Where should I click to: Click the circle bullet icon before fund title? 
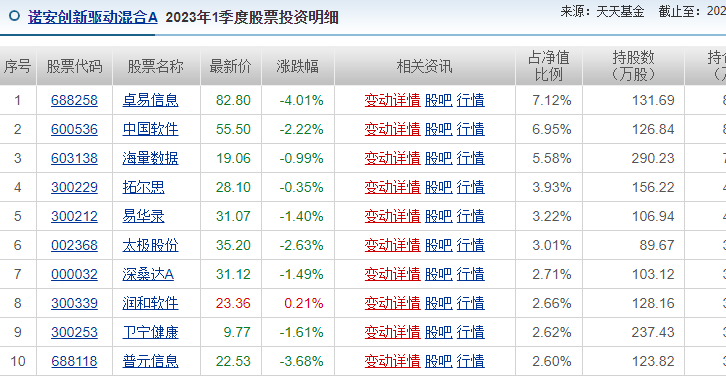[14, 16]
